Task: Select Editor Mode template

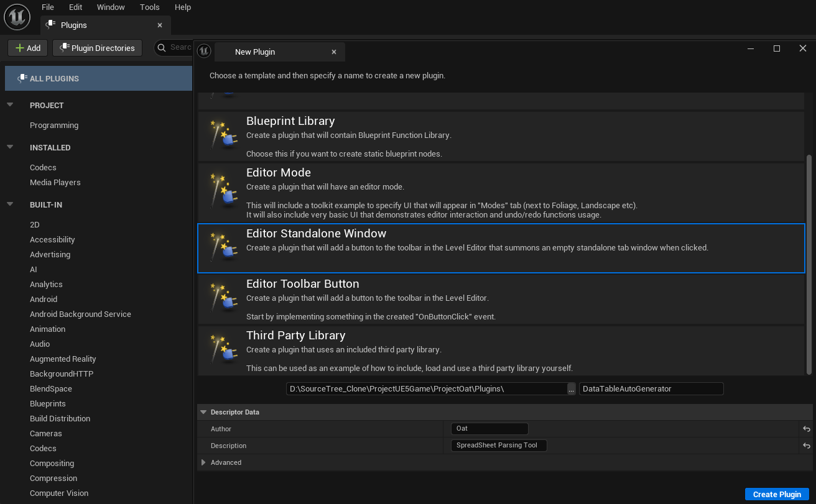Action: [x=501, y=193]
